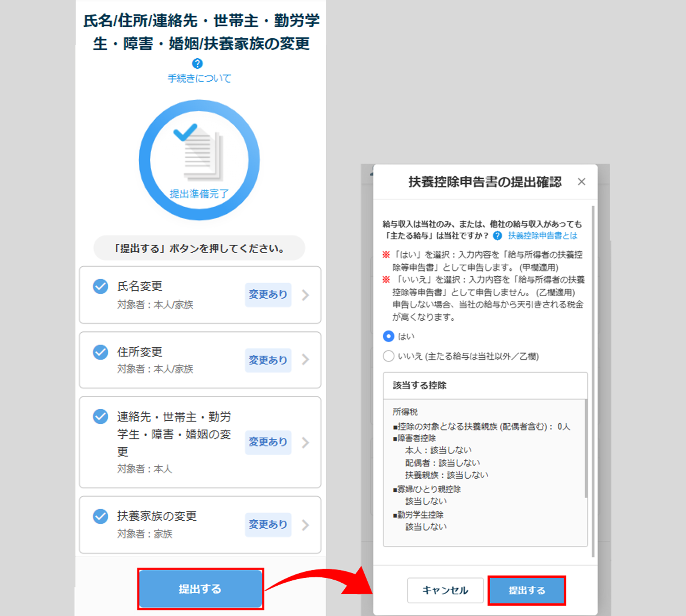Select the はい radio button
Screen dimensions: 686x616
click(389, 336)
